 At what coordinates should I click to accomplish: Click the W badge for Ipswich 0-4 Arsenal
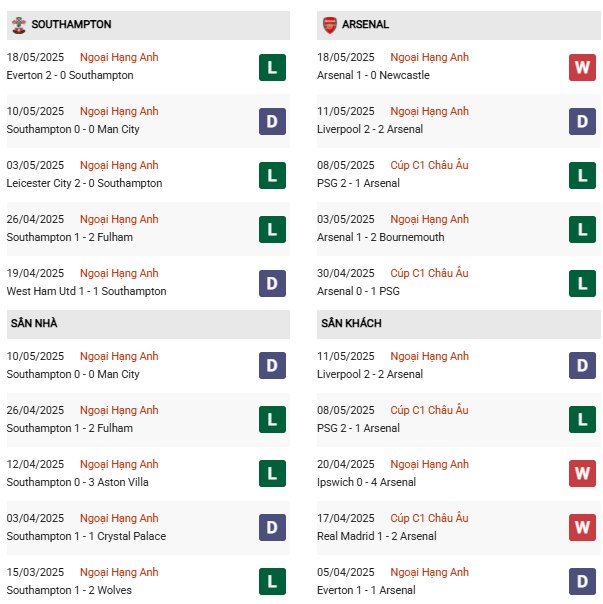tap(582, 474)
